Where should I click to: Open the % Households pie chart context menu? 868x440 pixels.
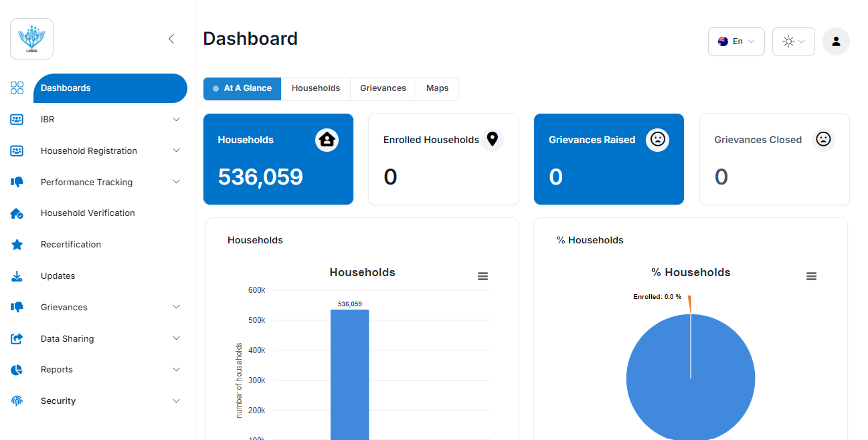[x=811, y=276]
